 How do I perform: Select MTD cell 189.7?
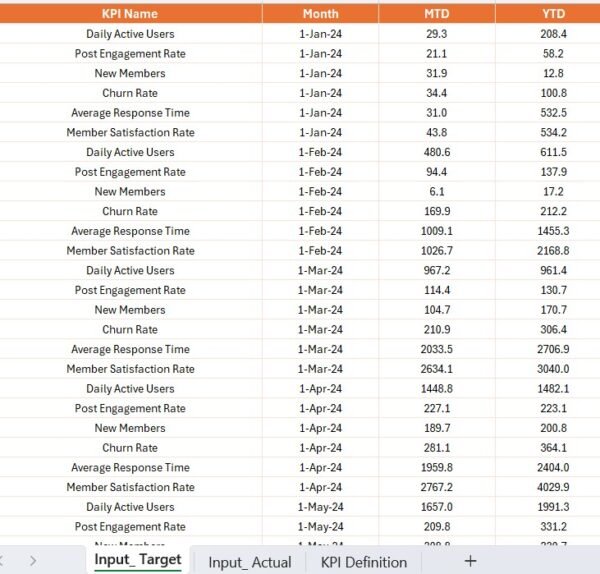tap(437, 428)
